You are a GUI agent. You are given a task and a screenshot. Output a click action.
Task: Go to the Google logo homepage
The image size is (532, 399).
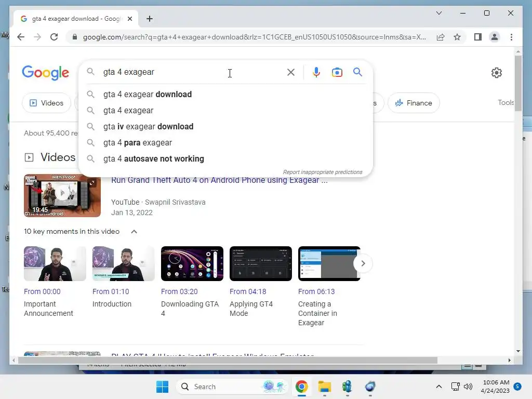click(46, 72)
